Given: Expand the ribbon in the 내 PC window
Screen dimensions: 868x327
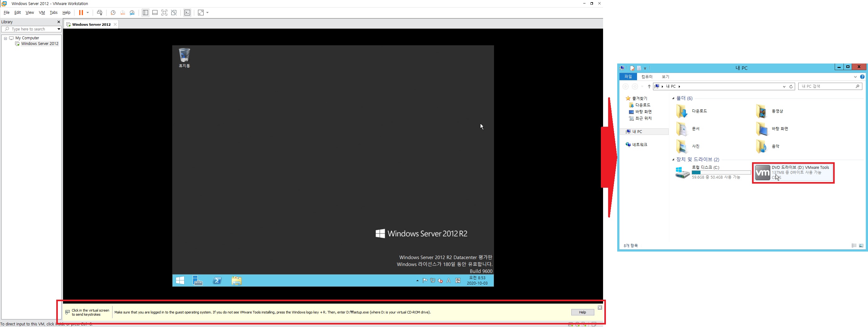Looking at the screenshot, I should [855, 77].
